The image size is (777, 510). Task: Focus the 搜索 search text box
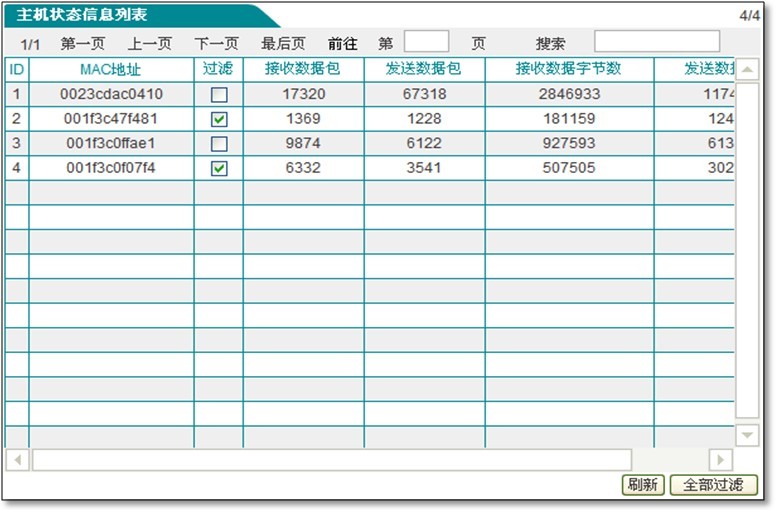tap(657, 42)
